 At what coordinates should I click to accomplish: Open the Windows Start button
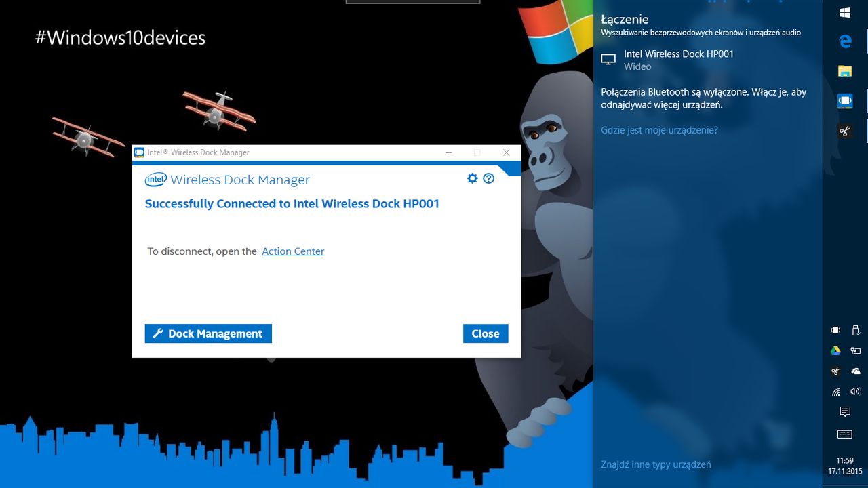[845, 13]
